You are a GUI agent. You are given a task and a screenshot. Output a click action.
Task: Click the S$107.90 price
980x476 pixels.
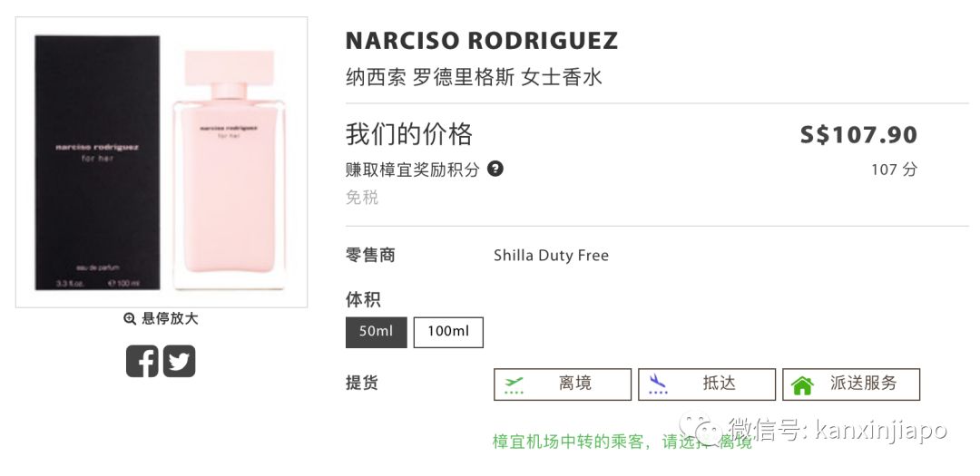[x=858, y=135]
